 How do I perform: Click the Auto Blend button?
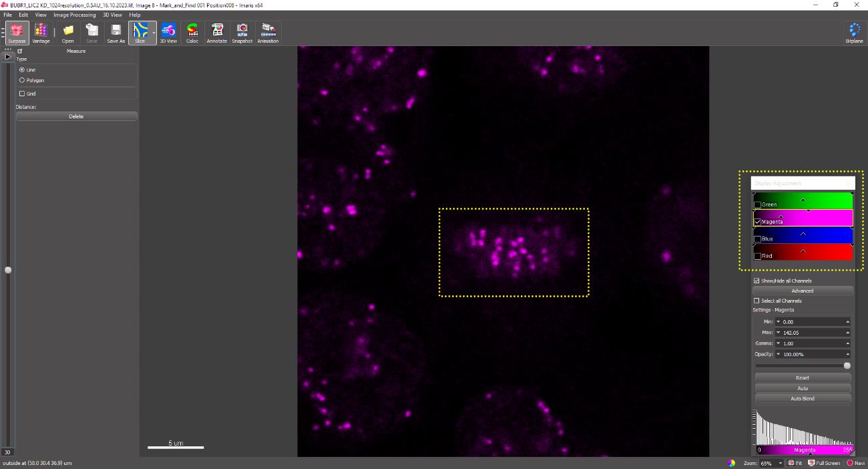(803, 399)
